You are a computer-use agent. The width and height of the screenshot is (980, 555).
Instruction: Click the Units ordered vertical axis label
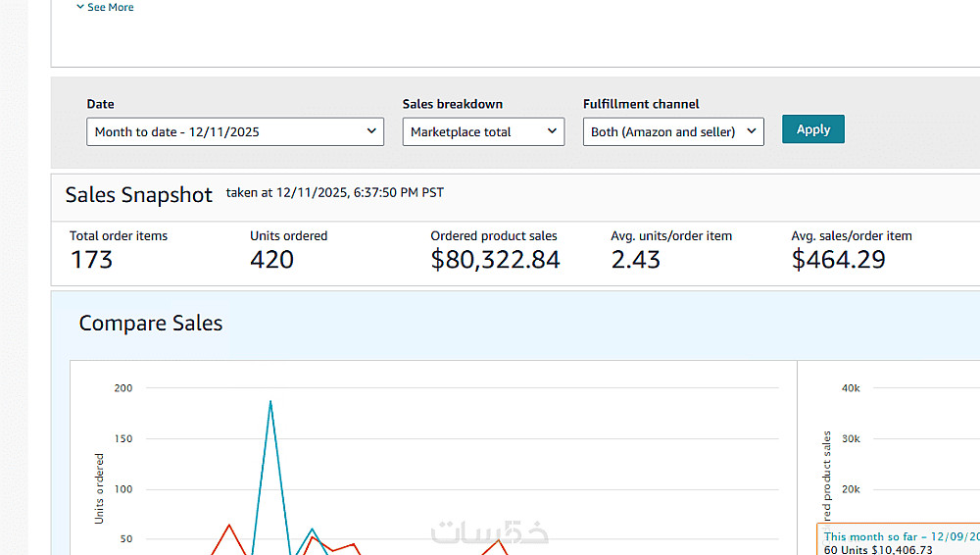pos(99,487)
